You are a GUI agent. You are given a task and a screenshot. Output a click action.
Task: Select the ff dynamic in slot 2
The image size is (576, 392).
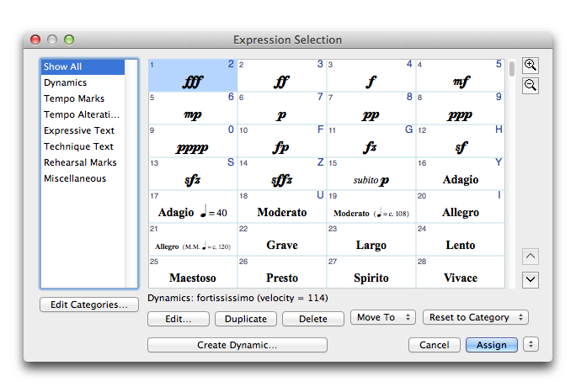point(282,76)
